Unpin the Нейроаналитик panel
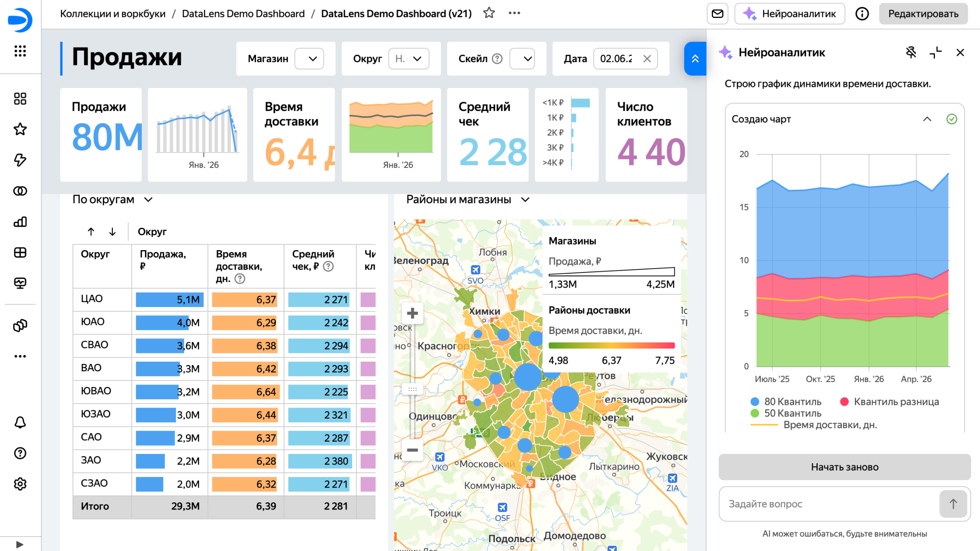The height and width of the screenshot is (551, 980). click(x=911, y=52)
